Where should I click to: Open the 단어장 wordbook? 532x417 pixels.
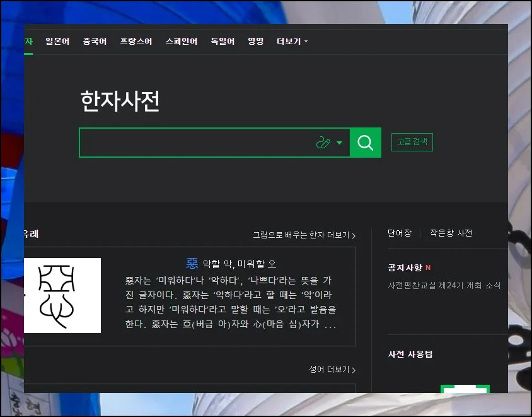click(x=400, y=233)
